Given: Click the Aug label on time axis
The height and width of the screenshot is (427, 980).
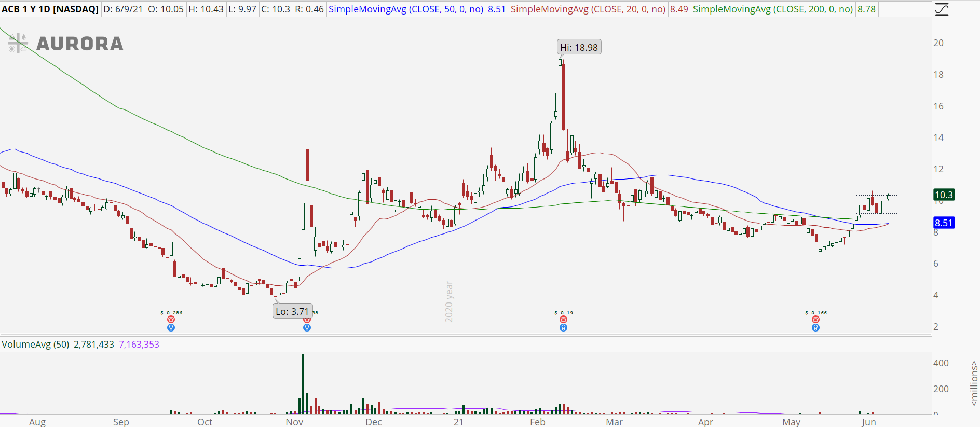Looking at the screenshot, I should tap(37, 422).
